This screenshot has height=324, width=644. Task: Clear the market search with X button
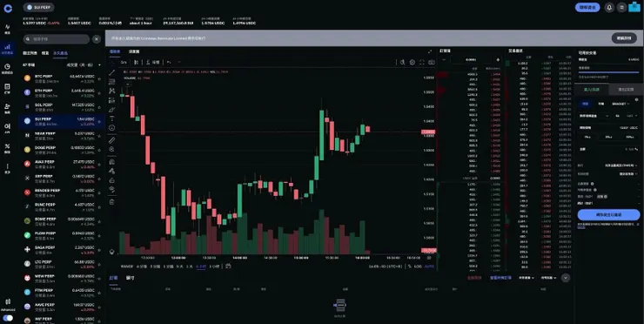[x=96, y=39]
